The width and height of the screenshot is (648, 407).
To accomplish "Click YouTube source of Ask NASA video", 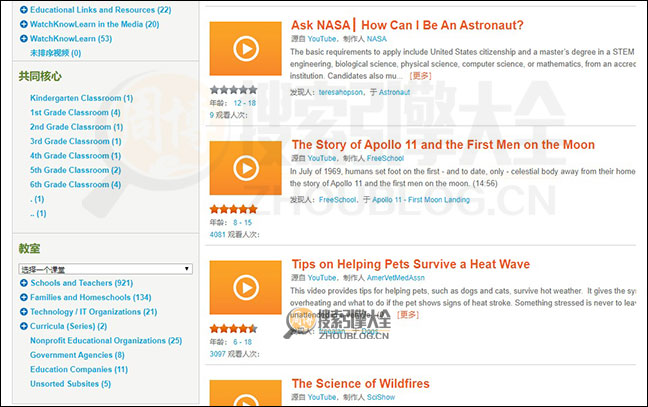I will click(322, 39).
